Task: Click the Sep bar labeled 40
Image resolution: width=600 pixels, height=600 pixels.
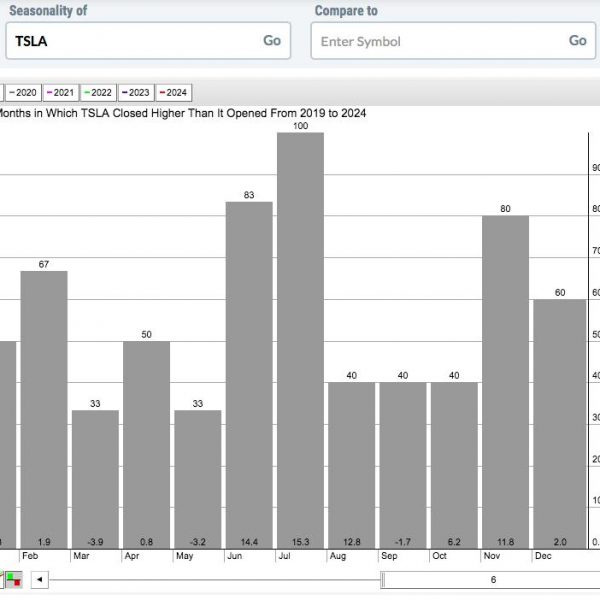Action: pos(403,465)
